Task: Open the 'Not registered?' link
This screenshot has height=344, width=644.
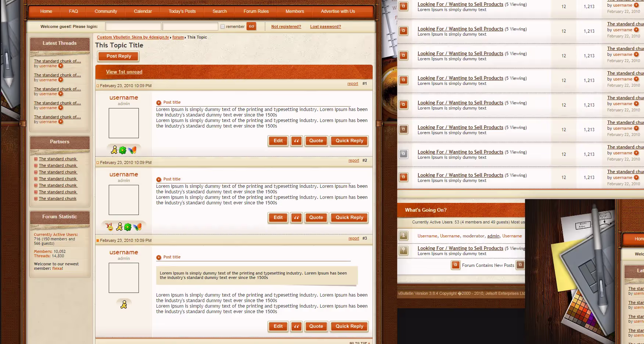Action: click(x=286, y=26)
